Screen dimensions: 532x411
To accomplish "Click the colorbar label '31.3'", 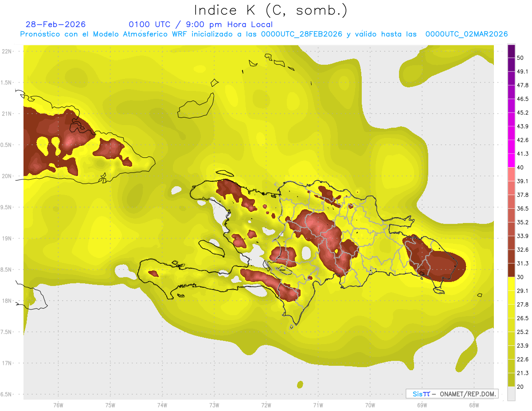I will coord(522,263).
